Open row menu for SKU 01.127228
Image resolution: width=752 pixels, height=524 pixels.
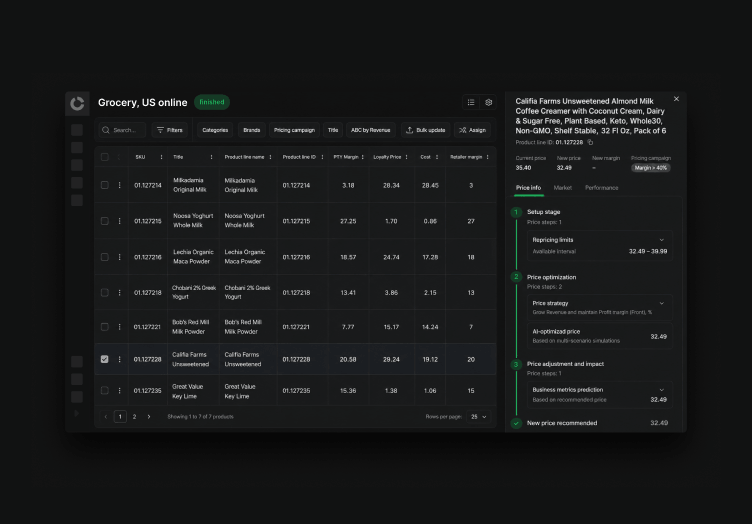(119, 359)
